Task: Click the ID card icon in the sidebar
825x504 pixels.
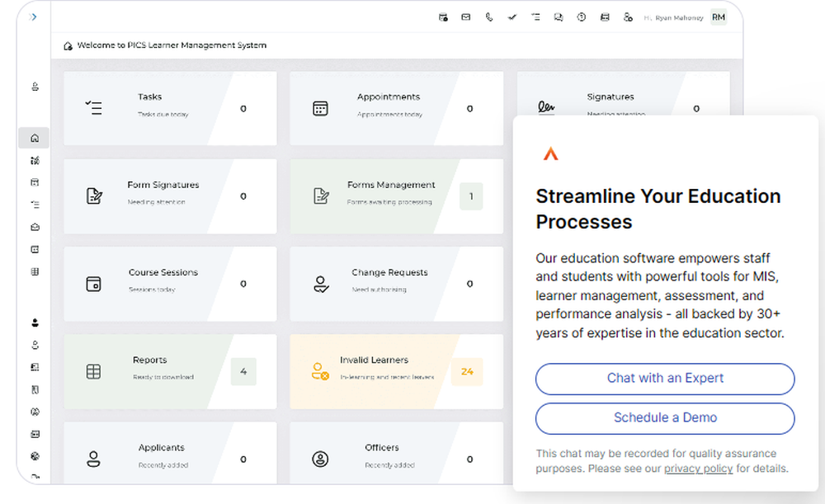Action: 34,249
